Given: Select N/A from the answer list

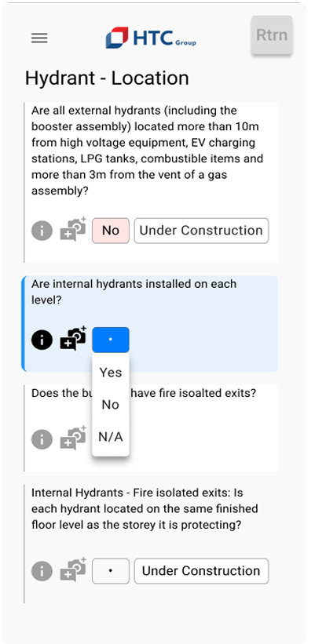Looking at the screenshot, I should (111, 438).
